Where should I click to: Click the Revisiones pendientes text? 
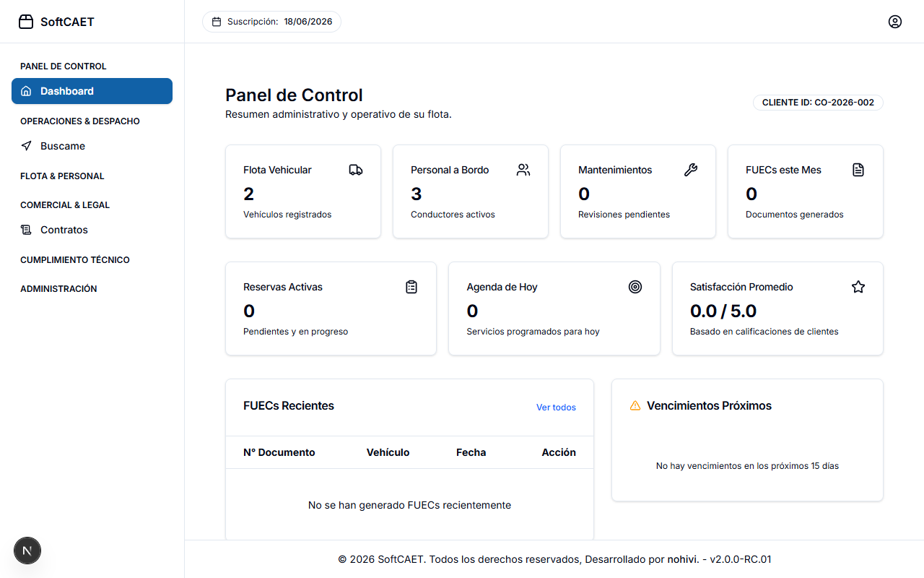tap(624, 215)
